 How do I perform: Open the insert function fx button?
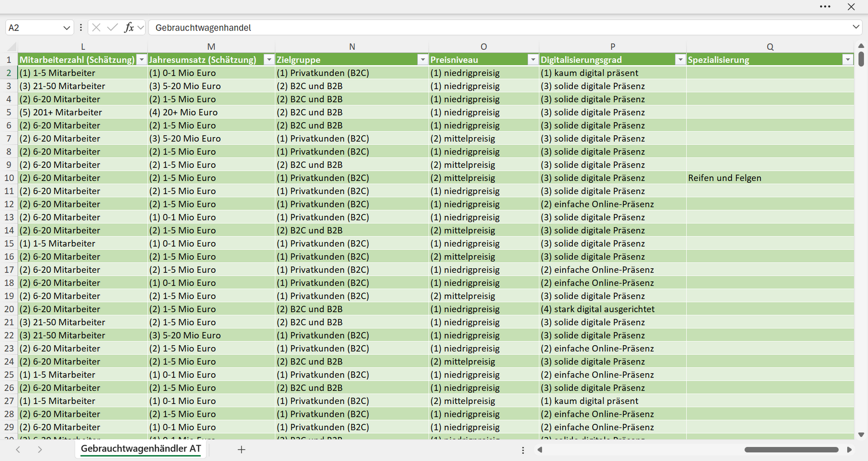(129, 28)
